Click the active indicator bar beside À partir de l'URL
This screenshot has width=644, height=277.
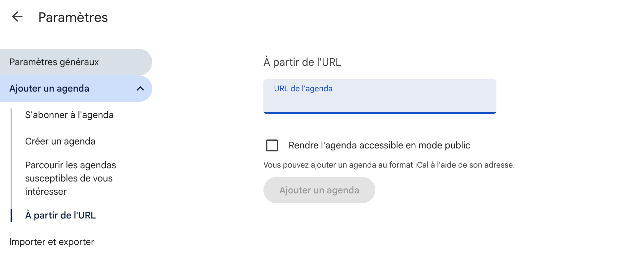pos(11,216)
